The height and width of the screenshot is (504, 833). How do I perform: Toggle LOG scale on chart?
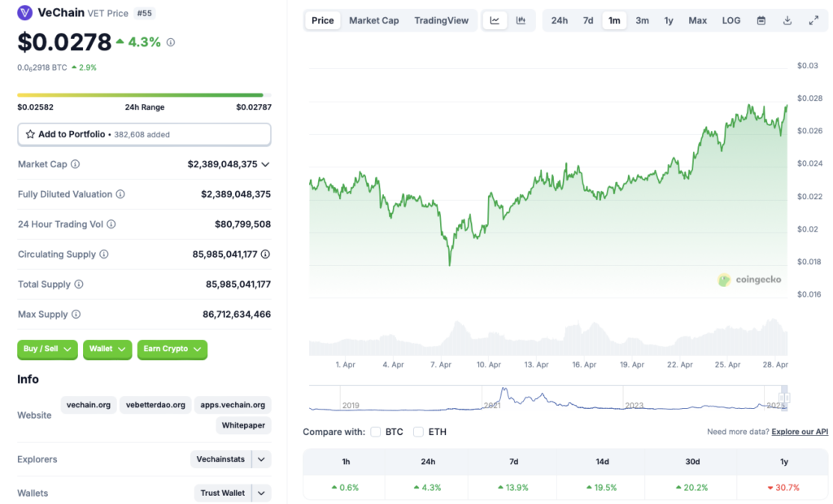[731, 20]
